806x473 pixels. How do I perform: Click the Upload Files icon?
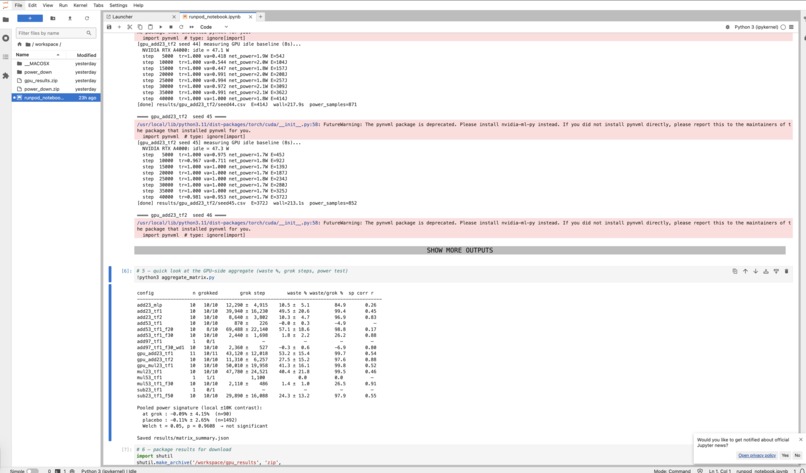[x=70, y=18]
